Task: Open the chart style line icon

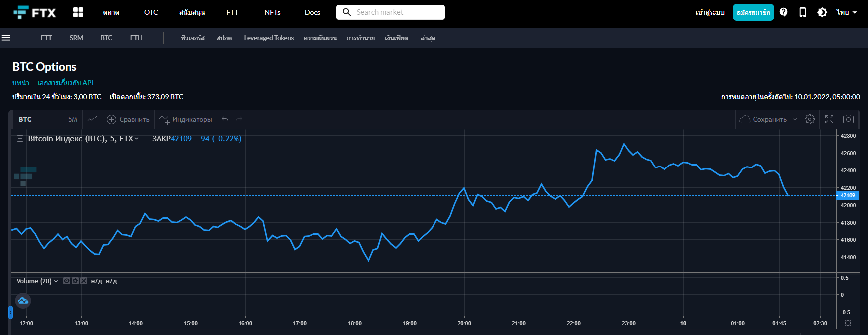Action: (x=92, y=119)
